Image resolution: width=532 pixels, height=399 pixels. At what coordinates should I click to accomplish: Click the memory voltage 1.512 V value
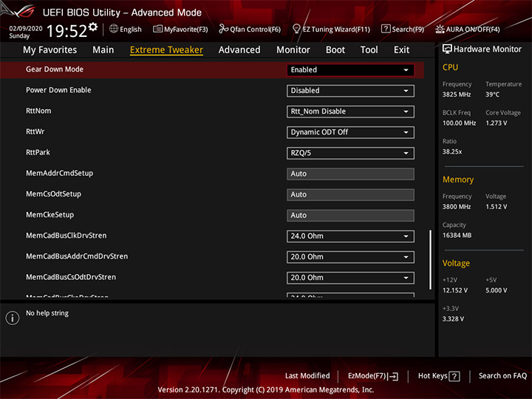coord(497,207)
